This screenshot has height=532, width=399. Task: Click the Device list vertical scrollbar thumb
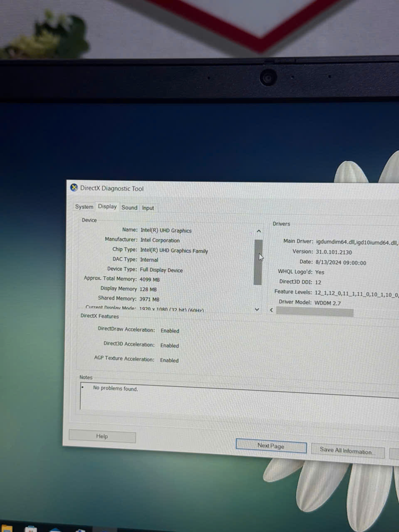point(258,262)
